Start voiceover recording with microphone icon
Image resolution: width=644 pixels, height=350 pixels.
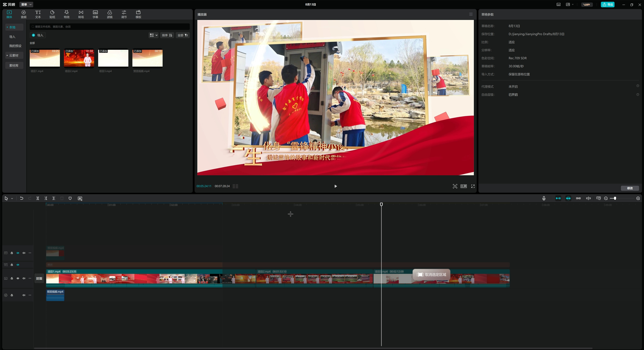pos(544,199)
